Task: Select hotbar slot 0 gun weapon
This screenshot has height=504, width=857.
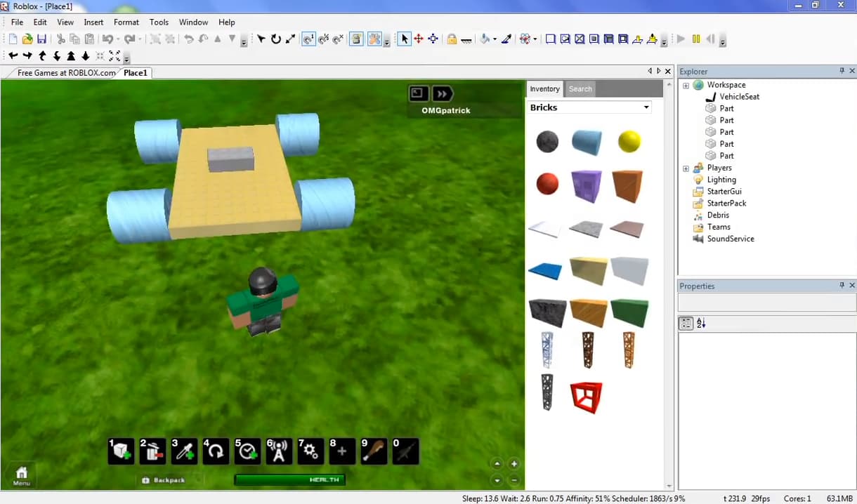Action: (406, 451)
